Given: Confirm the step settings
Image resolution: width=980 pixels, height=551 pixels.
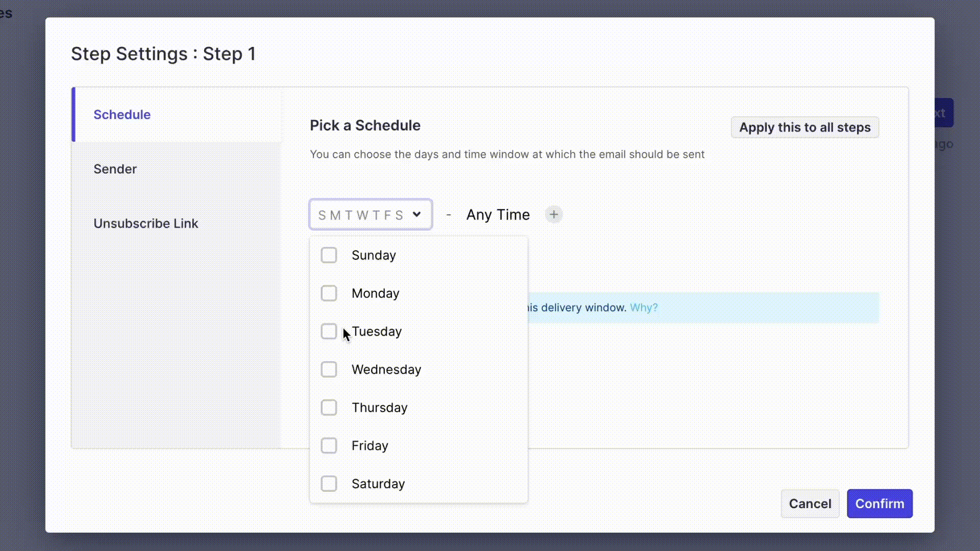Looking at the screenshot, I should 879,504.
